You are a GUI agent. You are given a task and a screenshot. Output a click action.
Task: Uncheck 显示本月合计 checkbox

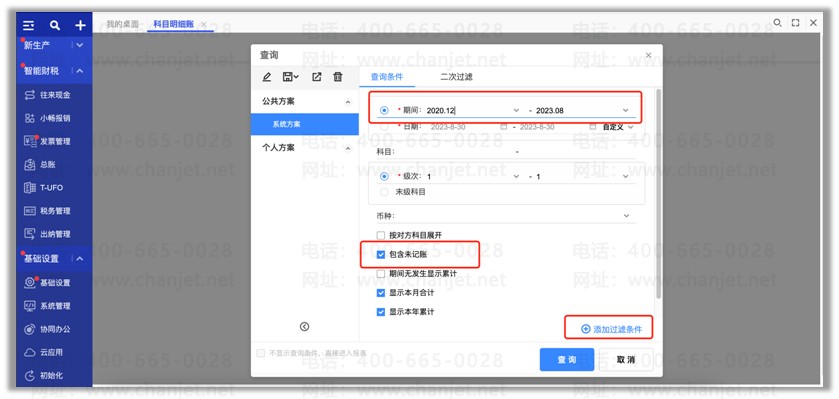tap(381, 293)
